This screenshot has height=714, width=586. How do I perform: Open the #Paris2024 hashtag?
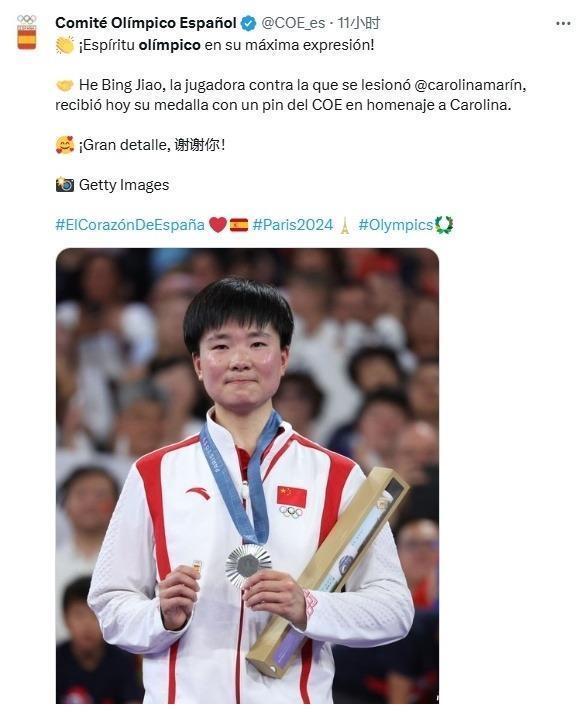293,225
